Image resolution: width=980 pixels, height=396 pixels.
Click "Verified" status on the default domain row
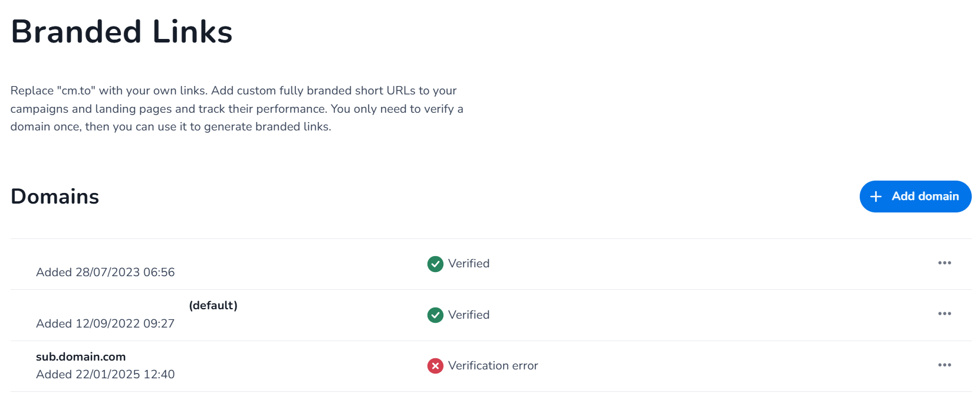pyautogui.click(x=469, y=315)
